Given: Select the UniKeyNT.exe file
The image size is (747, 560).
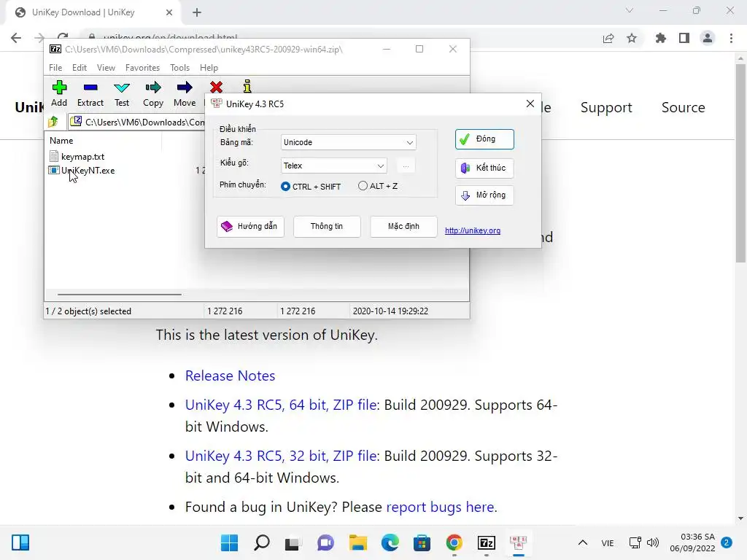Looking at the screenshot, I should pos(88,171).
